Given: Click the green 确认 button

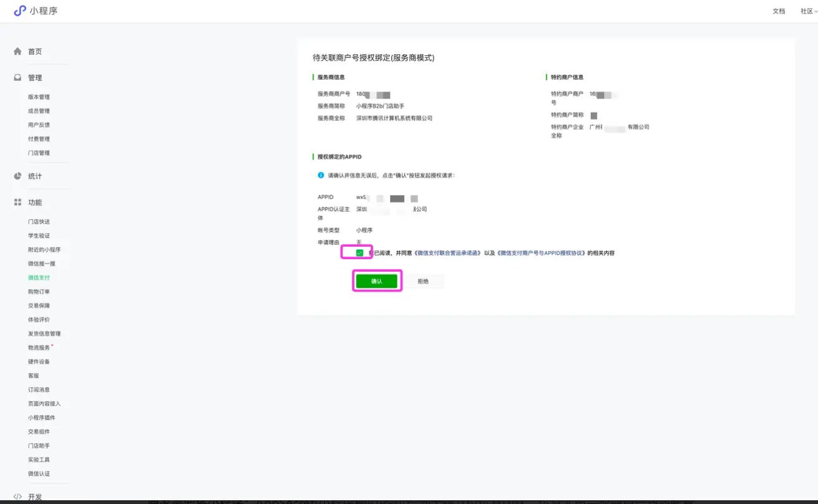Looking at the screenshot, I should [376, 282].
